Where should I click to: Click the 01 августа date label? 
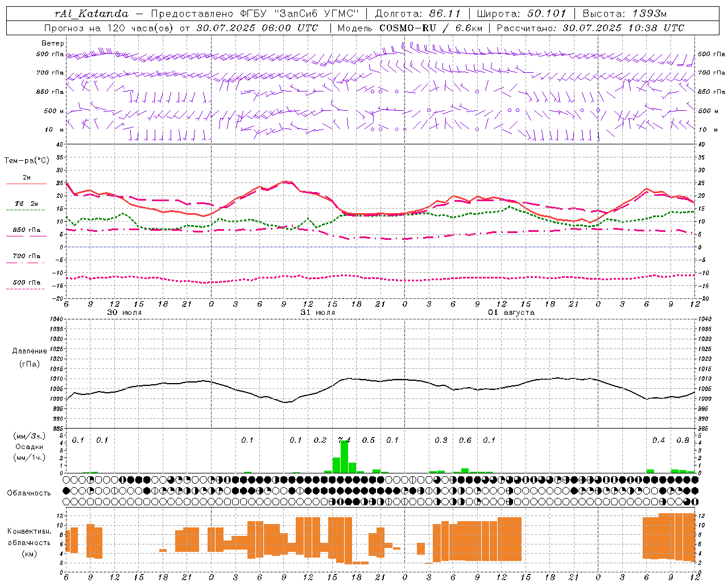(511, 313)
